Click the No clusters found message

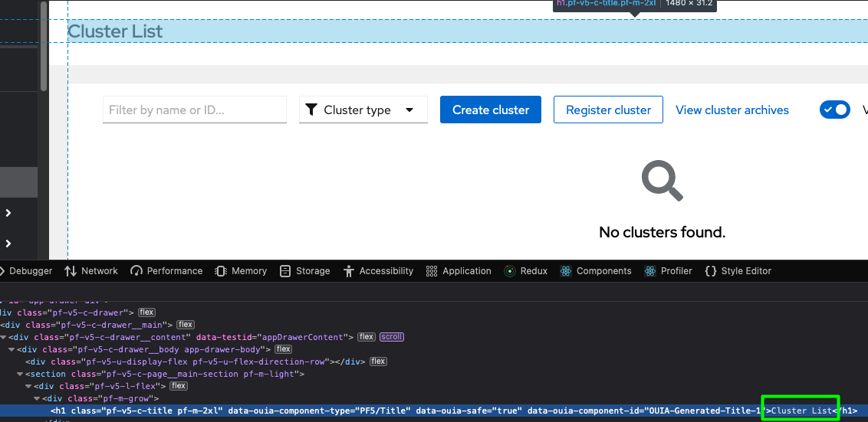click(662, 232)
